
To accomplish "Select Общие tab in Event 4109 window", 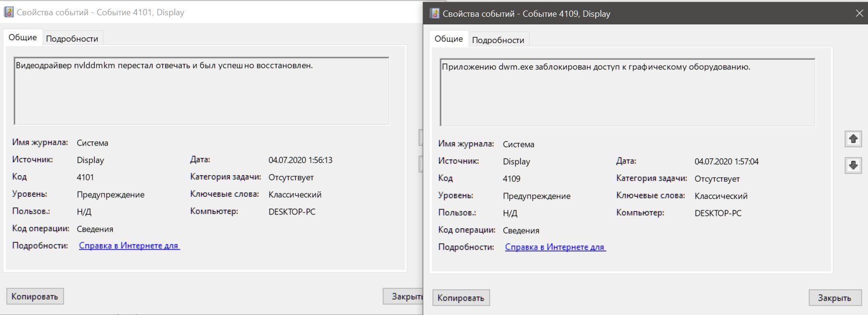I will 449,39.
